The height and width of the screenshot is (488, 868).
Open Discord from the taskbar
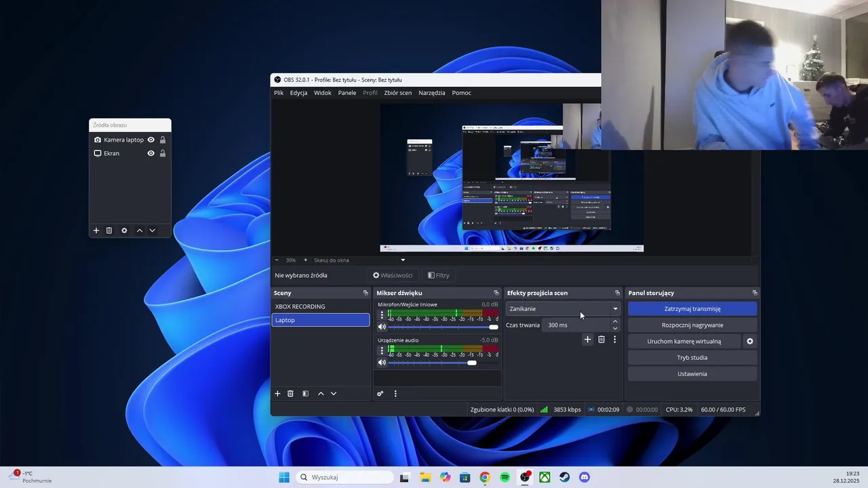pyautogui.click(x=585, y=477)
